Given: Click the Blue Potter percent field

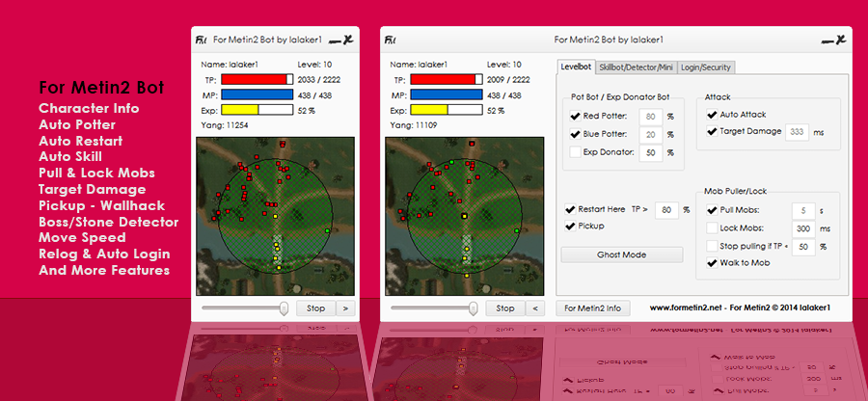Looking at the screenshot, I should click(x=651, y=134).
